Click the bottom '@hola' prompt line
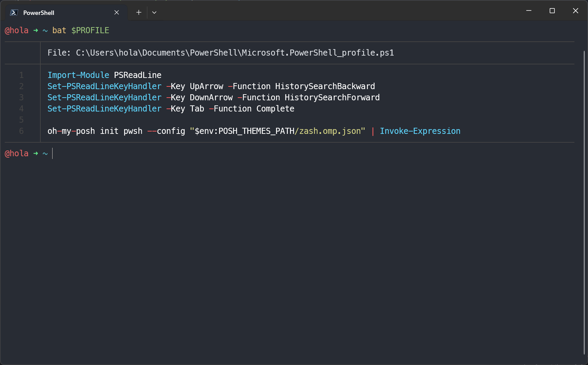This screenshot has width=588, height=365. pyautogui.click(x=17, y=154)
